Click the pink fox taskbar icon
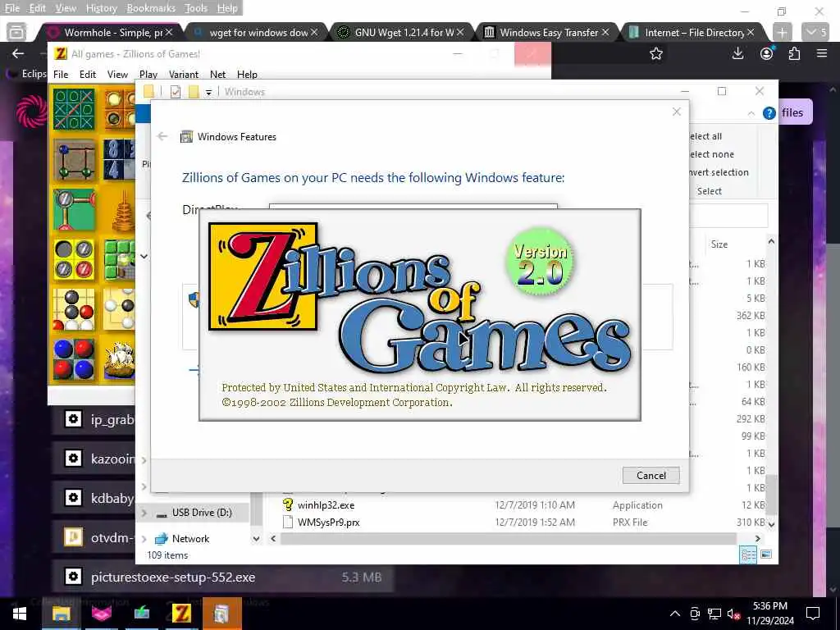840x630 pixels. 101,614
